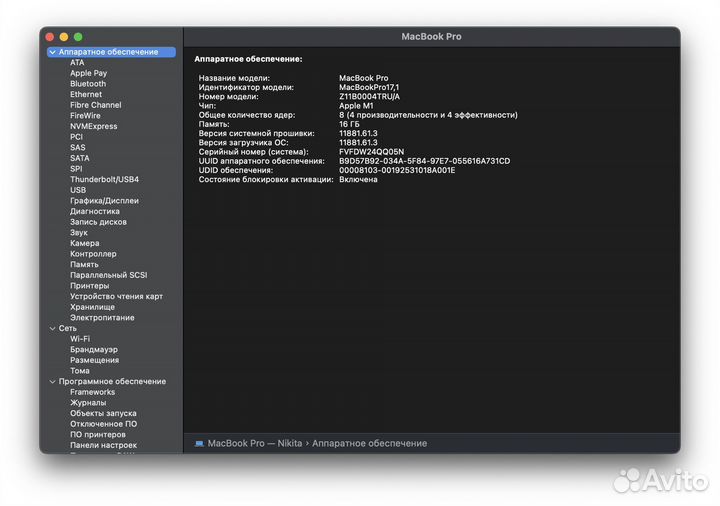
Task: Close the window with red button
Action: coord(50,37)
